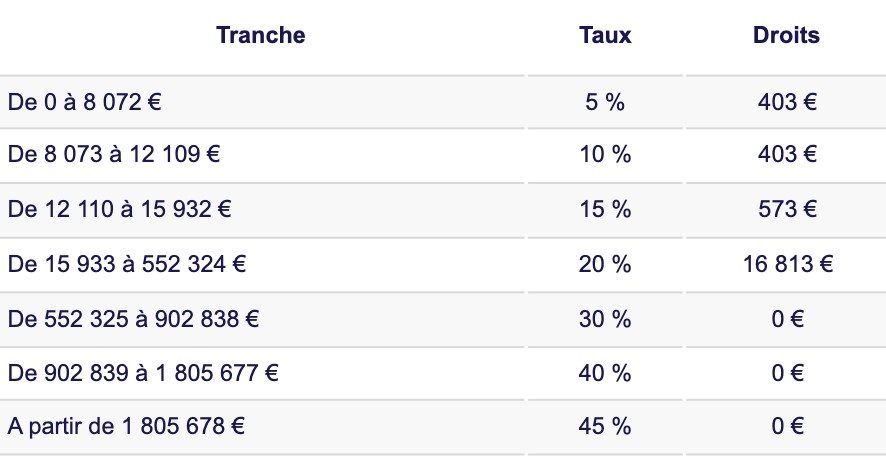The image size is (886, 464).
Task: Select the "De 902 839 à 1 805 677 €" cell
Action: (x=143, y=373)
